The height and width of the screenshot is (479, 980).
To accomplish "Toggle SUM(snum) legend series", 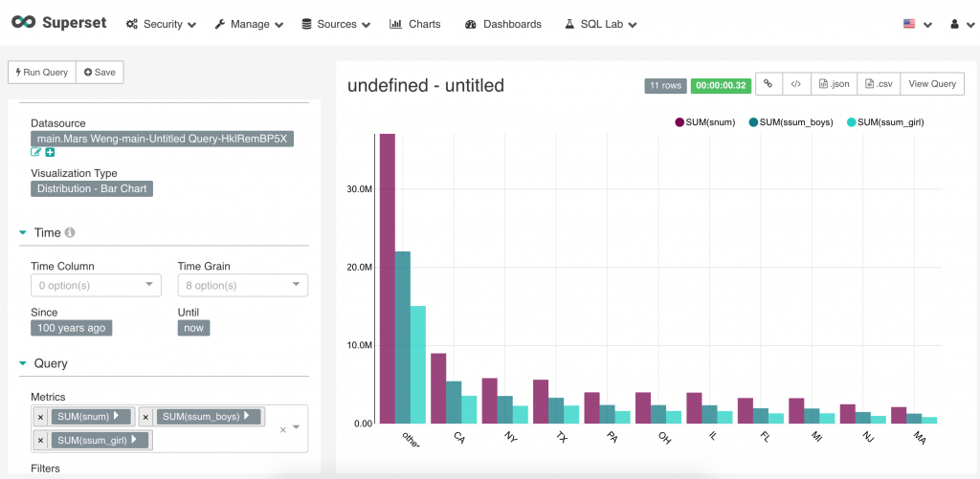I will (x=705, y=122).
